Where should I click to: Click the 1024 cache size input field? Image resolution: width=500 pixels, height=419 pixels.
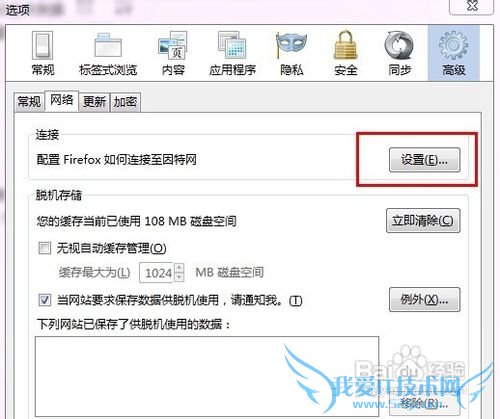157,273
